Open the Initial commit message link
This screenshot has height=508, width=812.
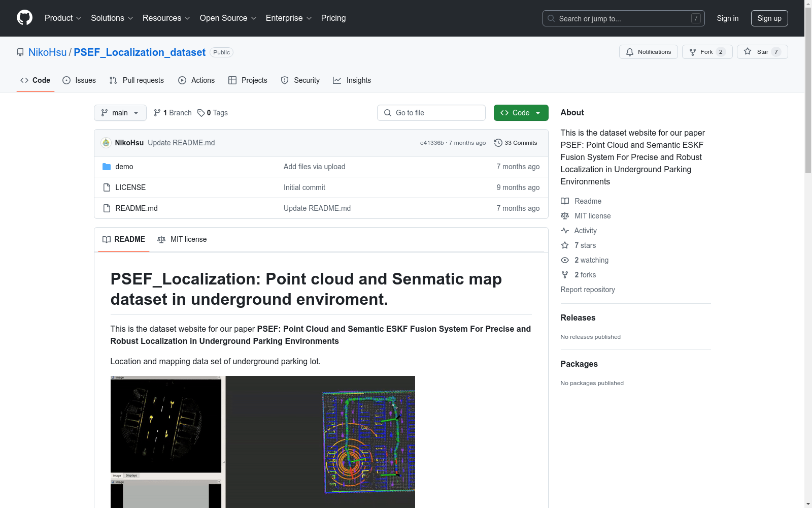pyautogui.click(x=304, y=187)
